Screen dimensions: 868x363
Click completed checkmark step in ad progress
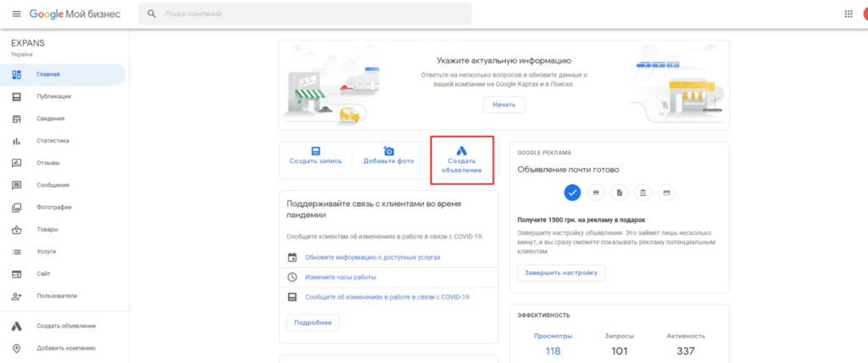572,193
